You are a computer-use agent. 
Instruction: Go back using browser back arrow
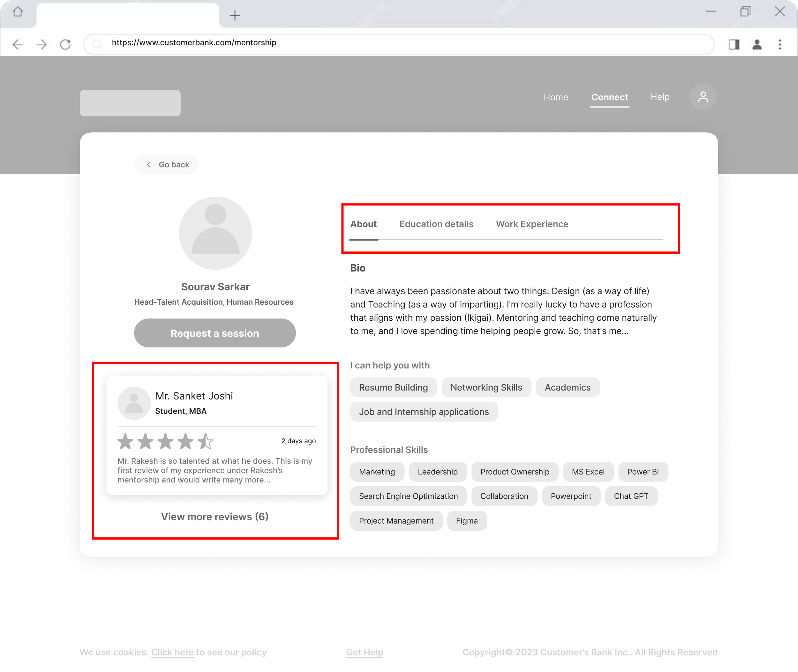[18, 45]
